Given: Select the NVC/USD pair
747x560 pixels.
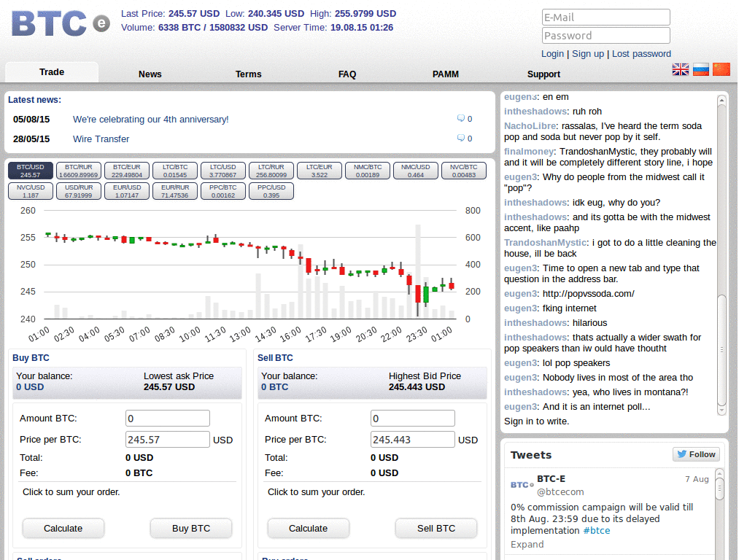Looking at the screenshot, I should coord(31,192).
